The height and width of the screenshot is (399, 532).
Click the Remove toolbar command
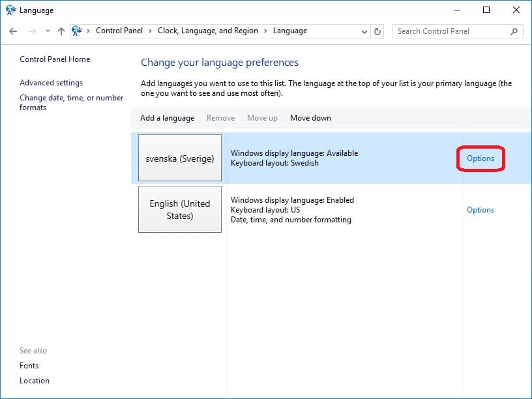220,118
